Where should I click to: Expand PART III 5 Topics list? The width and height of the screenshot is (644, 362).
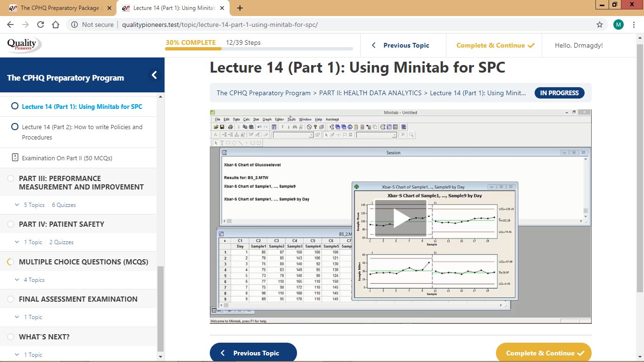tap(30, 205)
